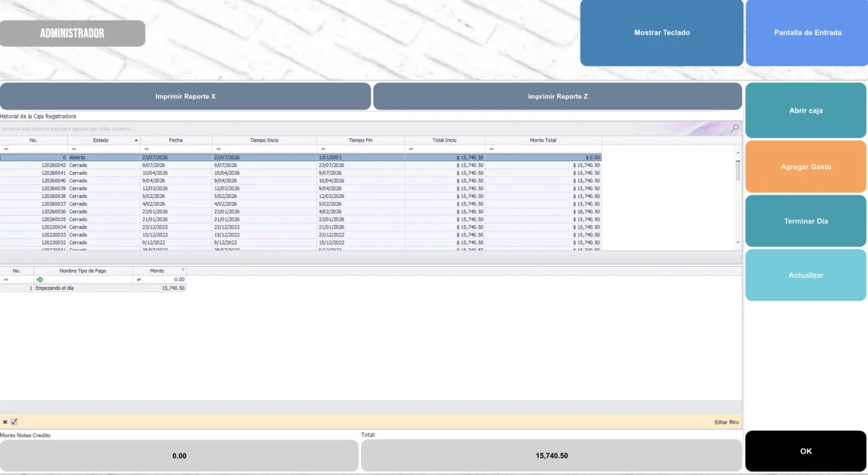Click Terminar Día button
Image resolution: width=868 pixels, height=475 pixels.
tap(806, 221)
